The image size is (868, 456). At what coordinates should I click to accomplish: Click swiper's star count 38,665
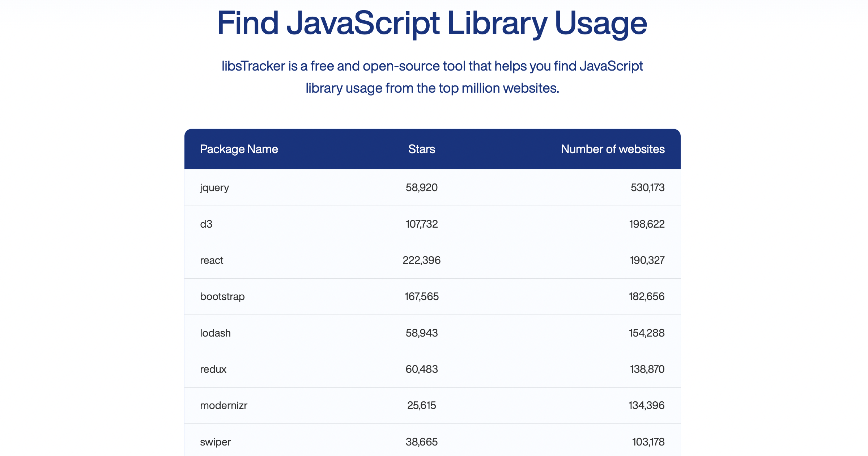tap(422, 442)
